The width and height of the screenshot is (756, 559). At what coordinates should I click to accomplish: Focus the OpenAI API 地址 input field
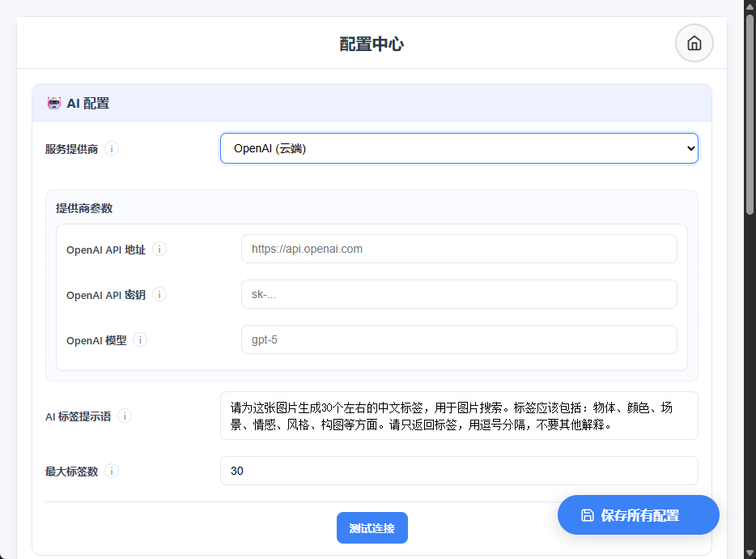459,249
